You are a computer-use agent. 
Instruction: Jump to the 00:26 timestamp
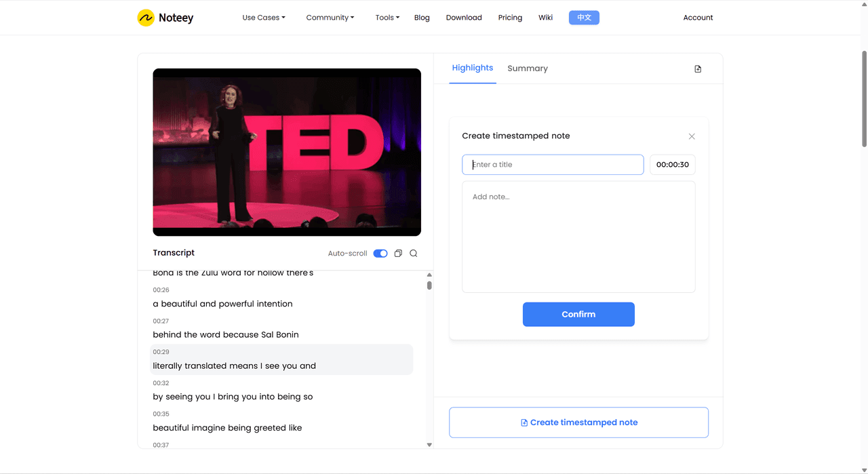click(x=161, y=290)
